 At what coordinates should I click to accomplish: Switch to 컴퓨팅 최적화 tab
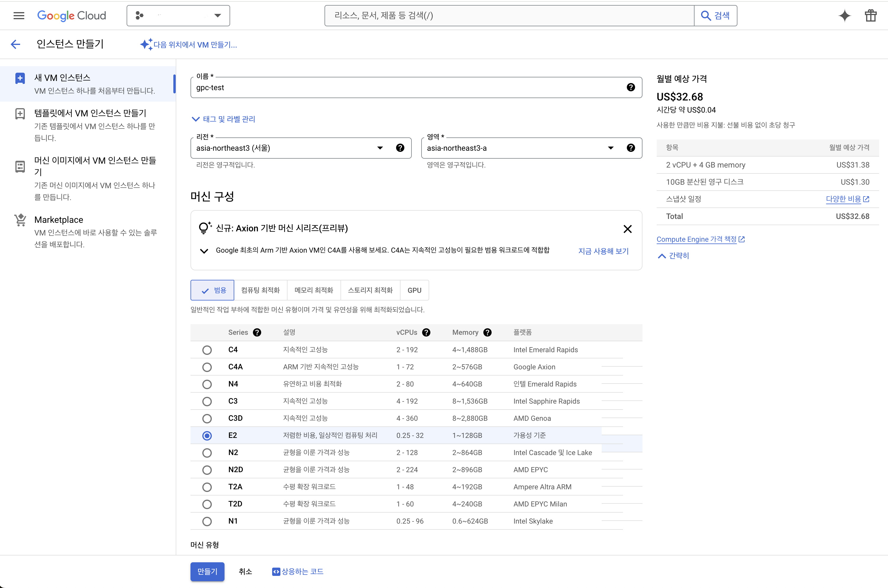260,290
